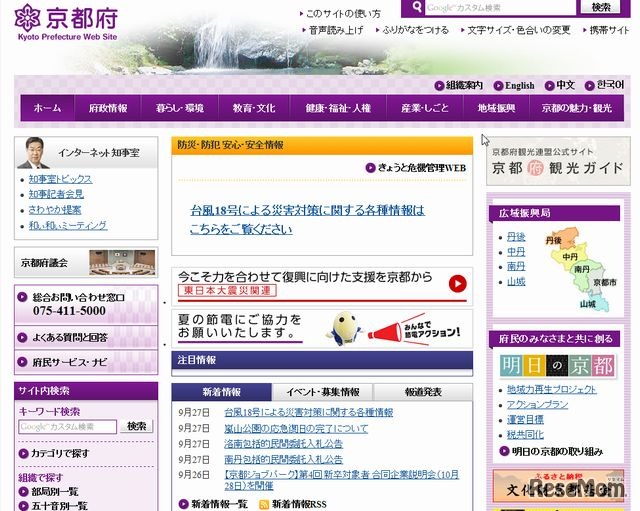Click the magnifier icon in top search bar
Screen dimensions: 640x511
(x=417, y=7)
